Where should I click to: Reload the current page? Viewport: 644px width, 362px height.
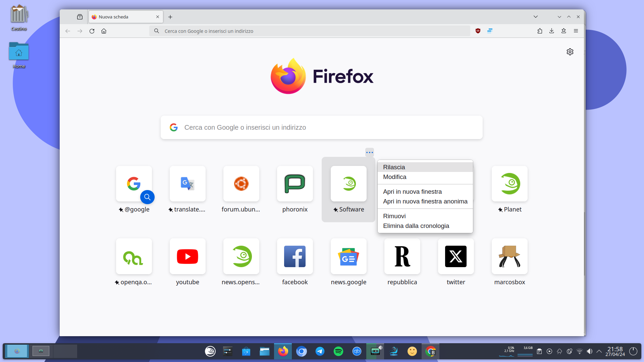coord(92,31)
